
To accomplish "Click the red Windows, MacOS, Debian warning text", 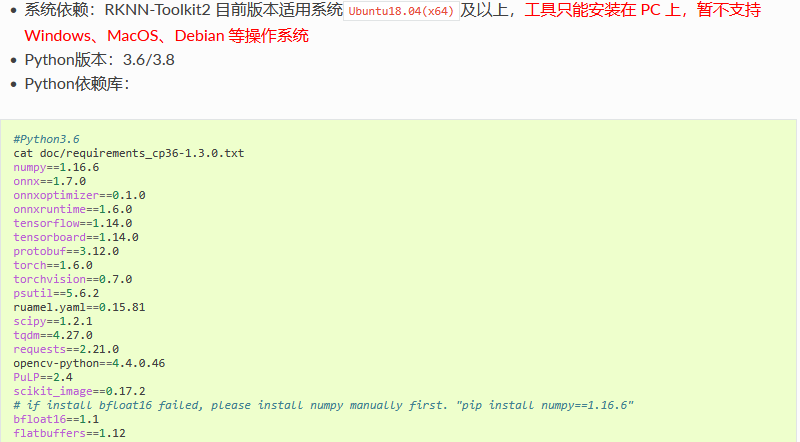I will click(166, 36).
